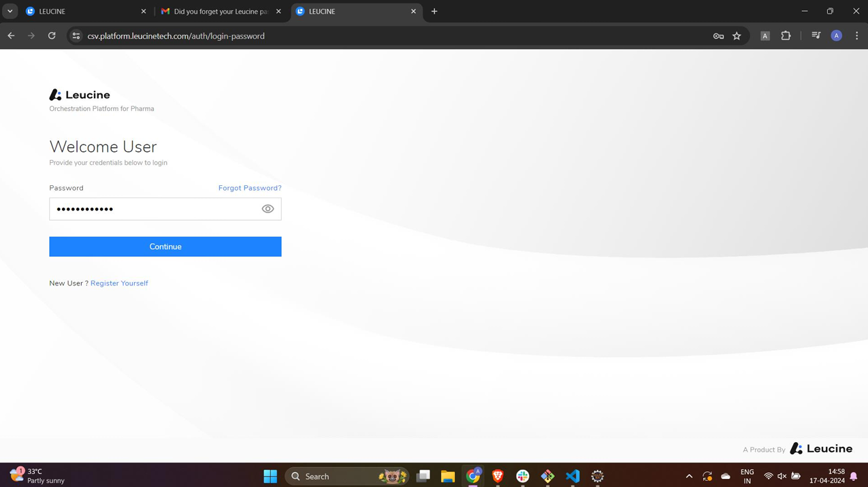Close the Gmail 'Did you forget' tab

coord(278,12)
